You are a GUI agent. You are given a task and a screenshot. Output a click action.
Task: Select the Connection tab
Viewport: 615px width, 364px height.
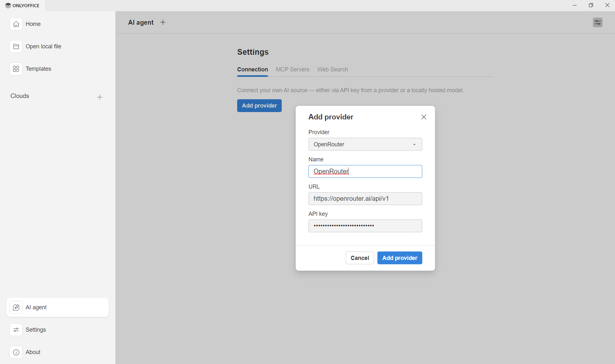(252, 69)
